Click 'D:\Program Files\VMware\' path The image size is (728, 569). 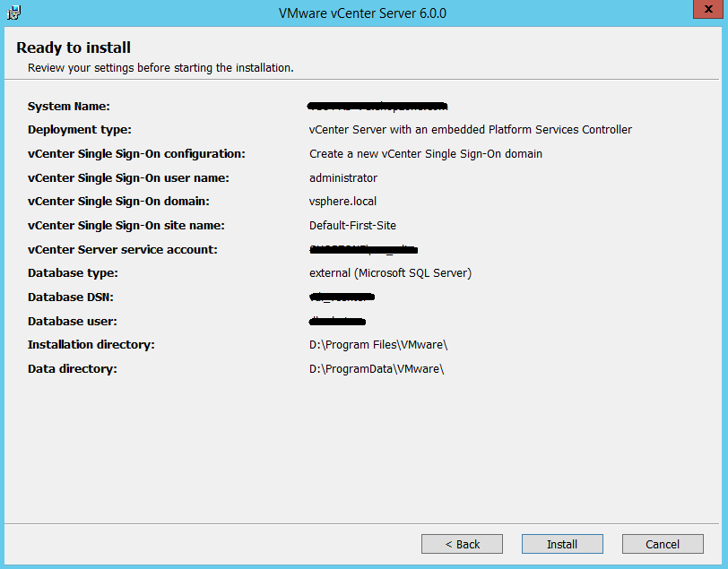click(378, 345)
